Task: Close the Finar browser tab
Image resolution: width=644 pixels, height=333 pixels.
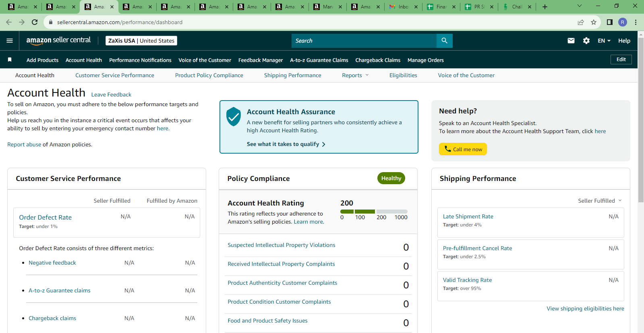Action: point(454,7)
